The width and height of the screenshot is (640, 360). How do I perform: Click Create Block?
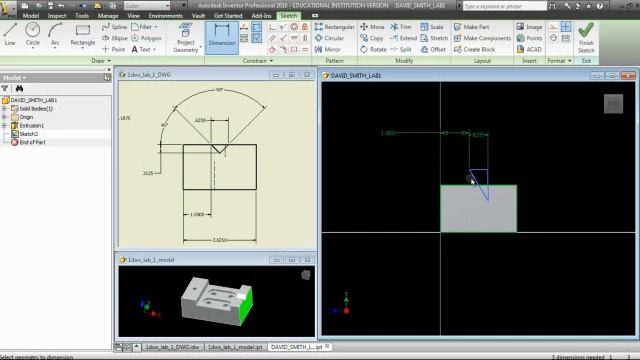coord(474,49)
